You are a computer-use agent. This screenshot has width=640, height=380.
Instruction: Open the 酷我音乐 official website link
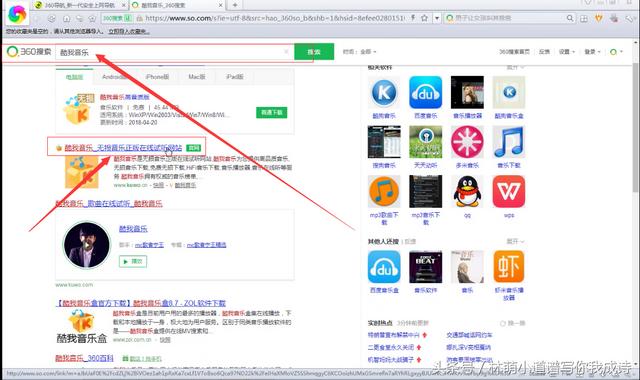[123, 148]
